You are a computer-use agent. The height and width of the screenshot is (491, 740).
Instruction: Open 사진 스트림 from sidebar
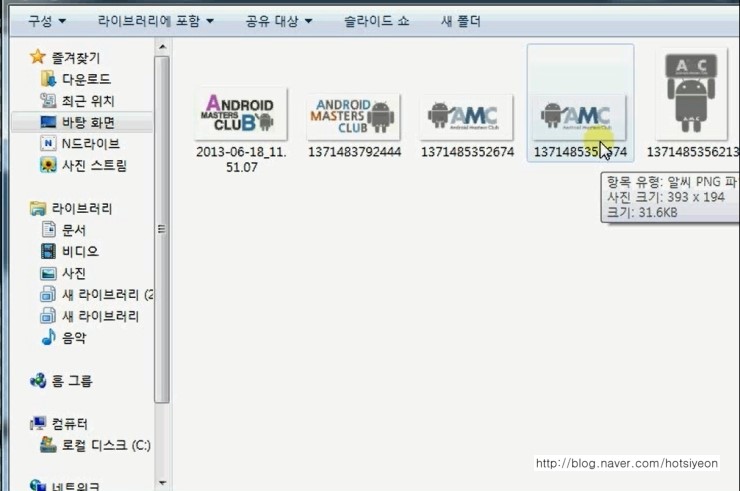pos(94,165)
